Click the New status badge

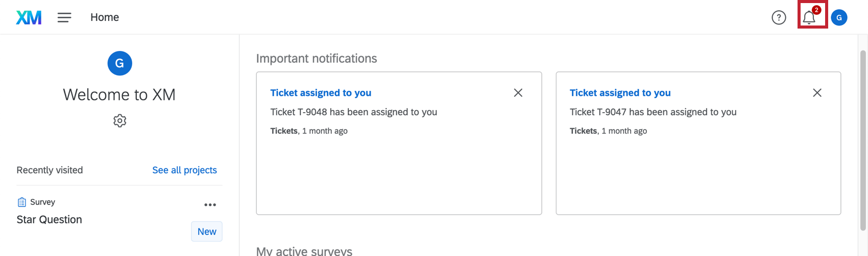[x=207, y=232]
